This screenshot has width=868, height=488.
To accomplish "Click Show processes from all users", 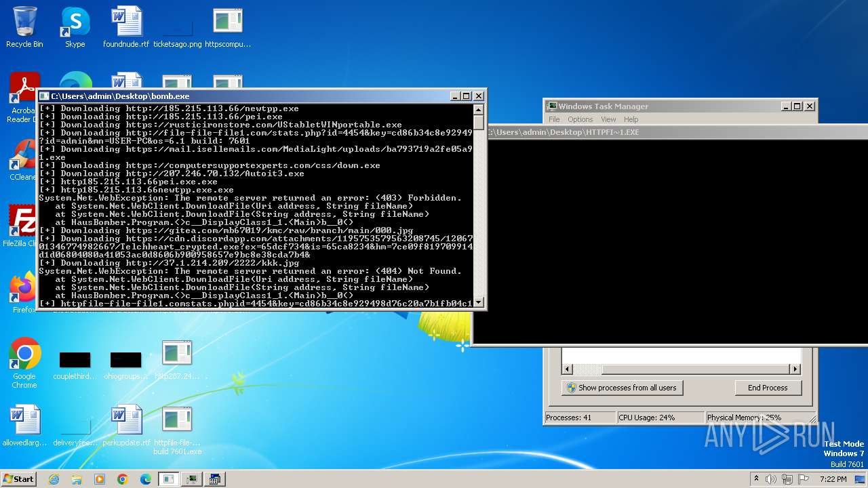I will tap(622, 388).
